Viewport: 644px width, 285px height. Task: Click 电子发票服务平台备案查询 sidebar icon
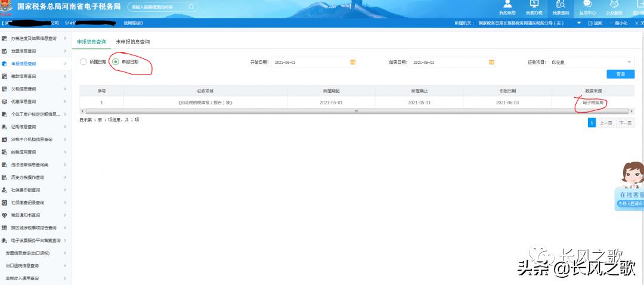coord(4,240)
